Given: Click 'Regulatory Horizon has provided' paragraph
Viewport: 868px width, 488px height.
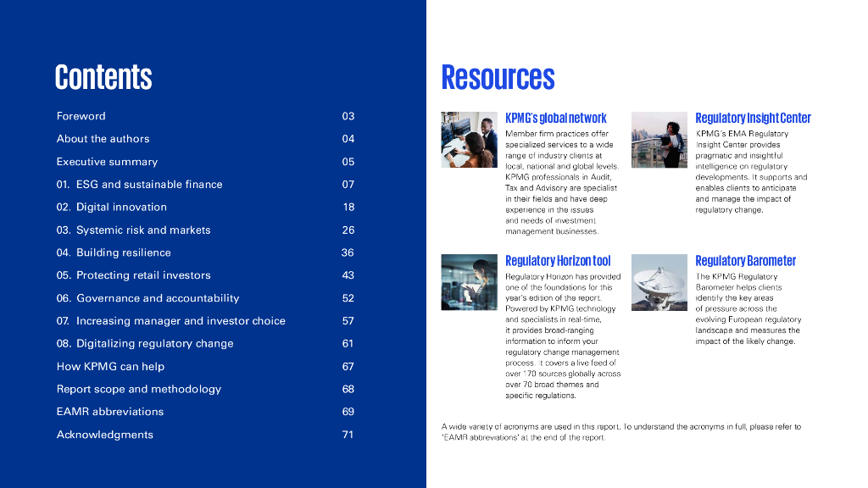Looking at the screenshot, I should click(563, 335).
